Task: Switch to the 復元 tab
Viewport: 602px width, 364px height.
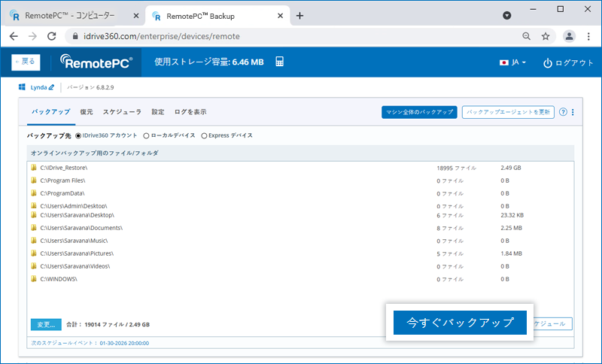Action: click(x=87, y=112)
